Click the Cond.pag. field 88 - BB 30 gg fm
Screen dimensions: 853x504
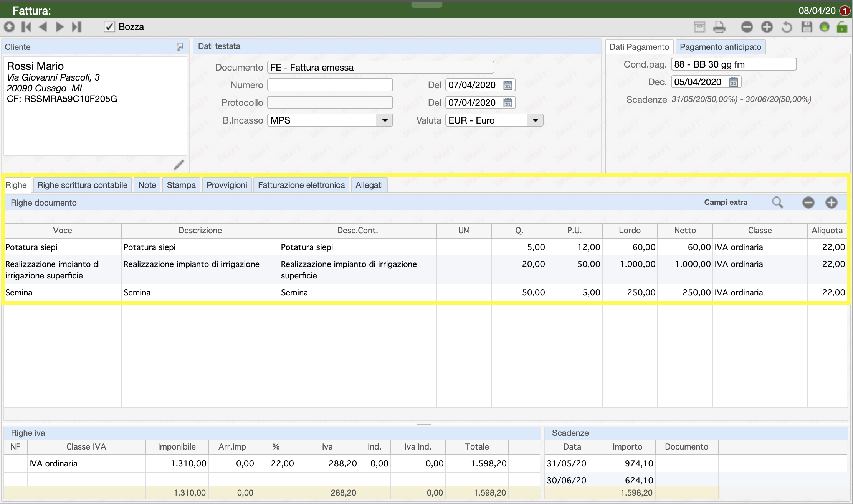734,64
